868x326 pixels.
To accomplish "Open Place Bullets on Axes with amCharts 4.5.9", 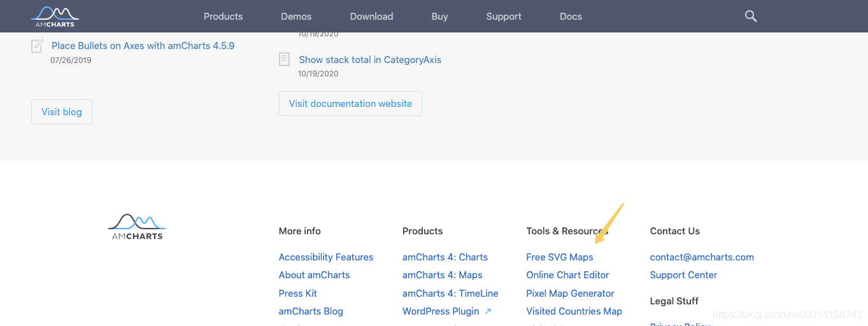I will (x=143, y=46).
